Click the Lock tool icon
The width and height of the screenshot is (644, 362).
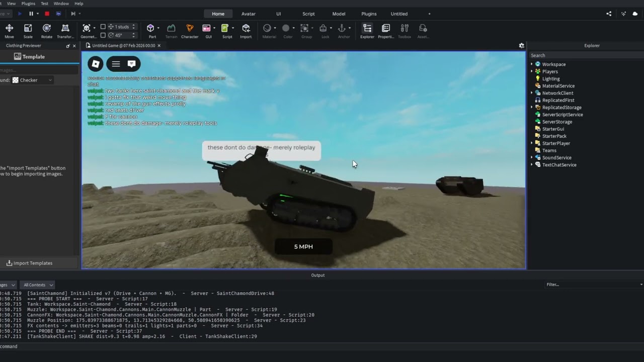coord(323,28)
